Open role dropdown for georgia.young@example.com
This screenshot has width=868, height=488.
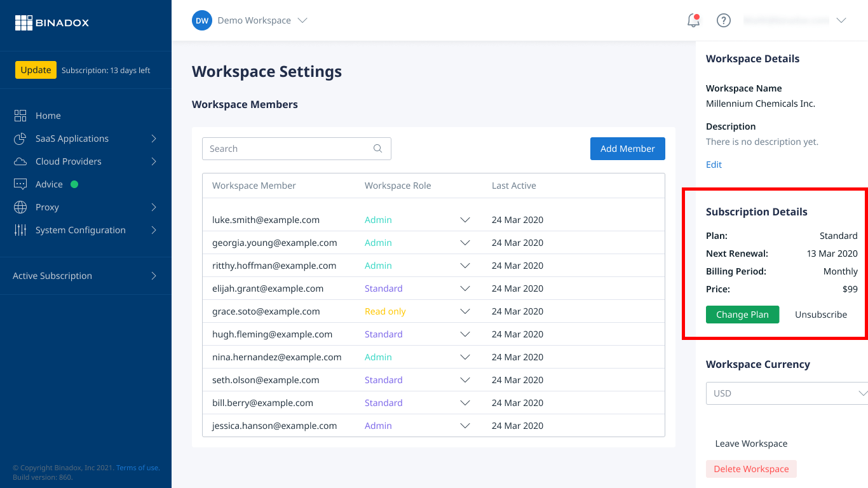pos(465,243)
